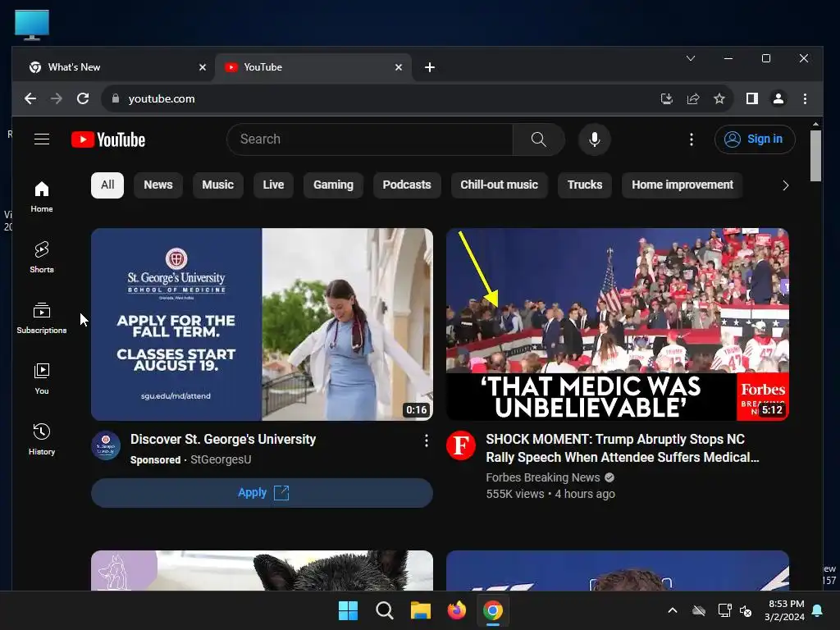The width and height of the screenshot is (840, 630).
Task: Launch Firefox from taskbar
Action: click(x=456, y=610)
